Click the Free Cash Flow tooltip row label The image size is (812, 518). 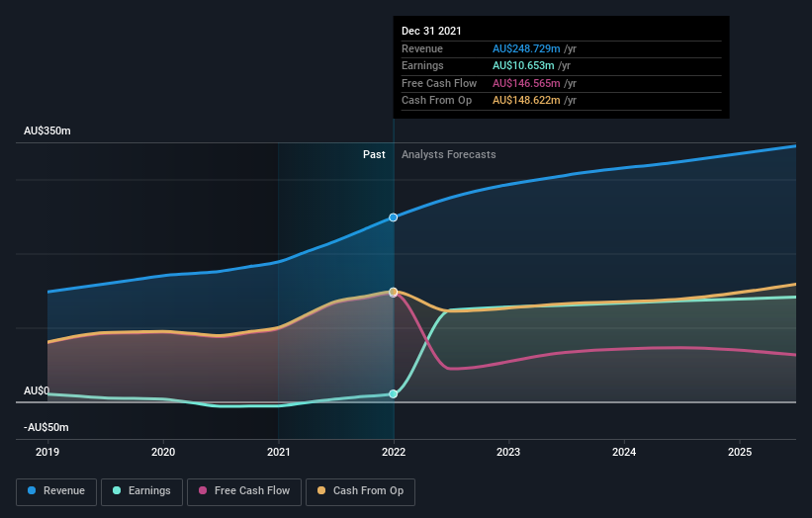[x=439, y=83]
